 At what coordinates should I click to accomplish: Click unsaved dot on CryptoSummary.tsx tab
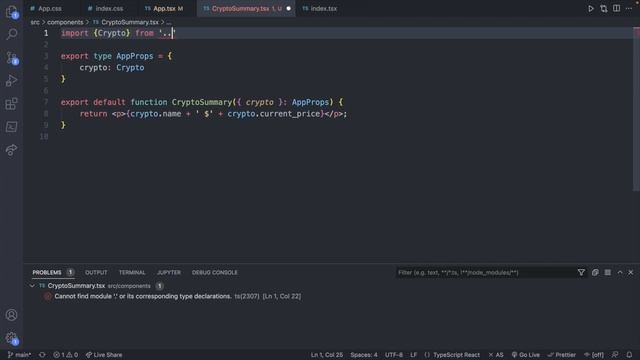pyautogui.click(x=289, y=9)
